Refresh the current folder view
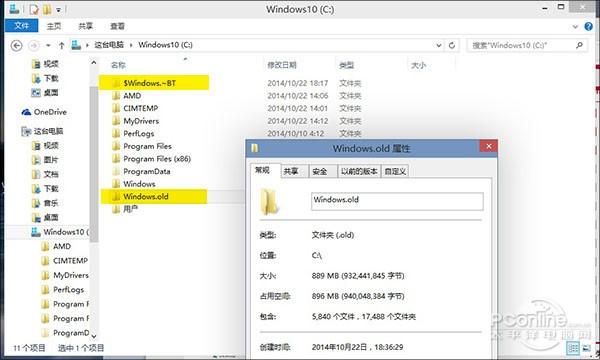Viewport: 600px width, 360px height. click(x=452, y=45)
